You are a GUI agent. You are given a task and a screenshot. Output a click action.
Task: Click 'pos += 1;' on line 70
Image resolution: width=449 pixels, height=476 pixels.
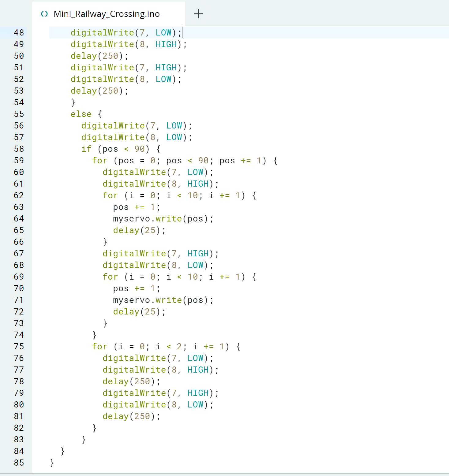[x=137, y=288]
